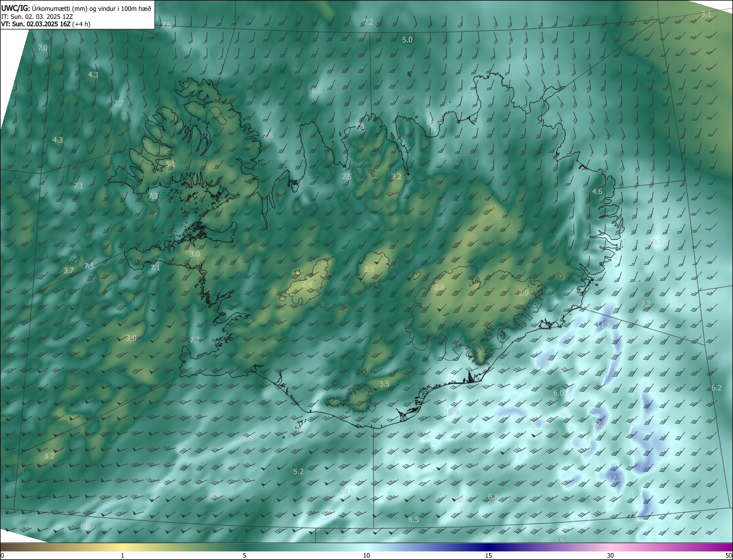Click the 5.2 value label on the map
Image resolution: width=733 pixels, height=560 pixels.
(x=298, y=472)
